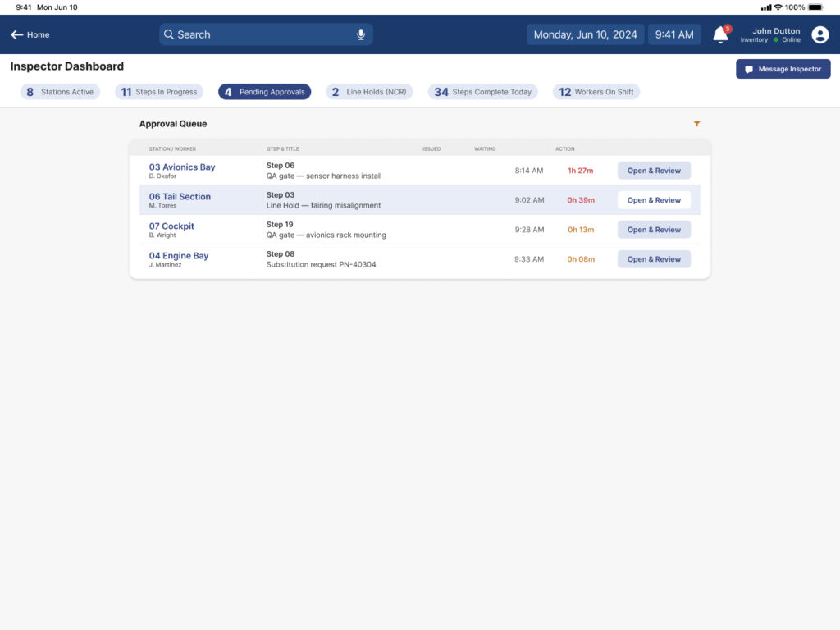Click the ACTION column header
Image resolution: width=840 pixels, height=630 pixels.
click(564, 149)
